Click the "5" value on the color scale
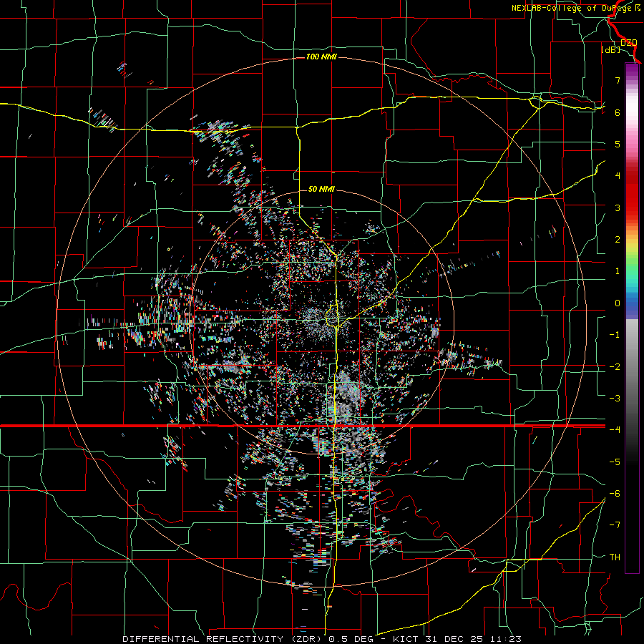The height and width of the screenshot is (644, 644). pos(618,144)
